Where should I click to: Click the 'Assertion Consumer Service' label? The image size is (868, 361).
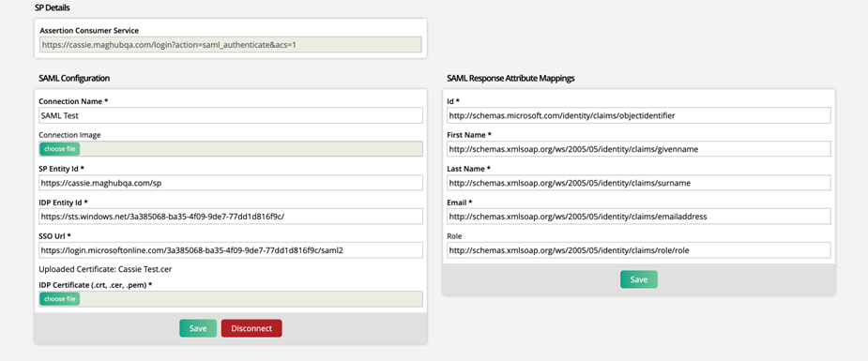coord(89,30)
